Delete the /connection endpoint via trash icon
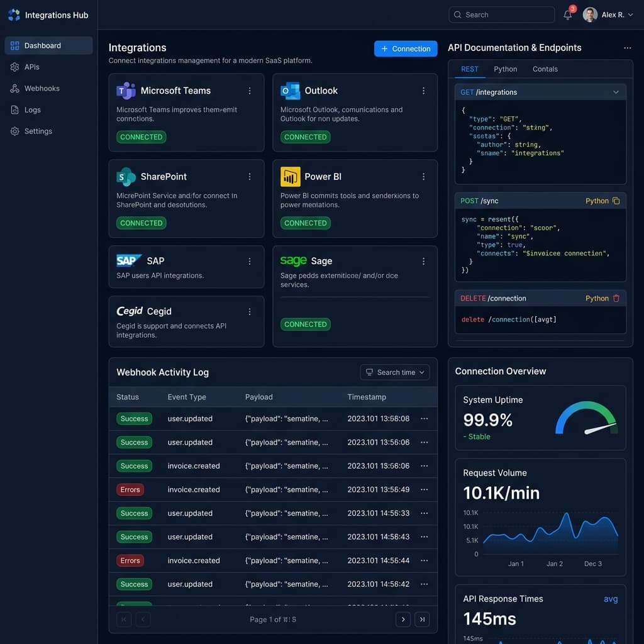 tap(617, 298)
